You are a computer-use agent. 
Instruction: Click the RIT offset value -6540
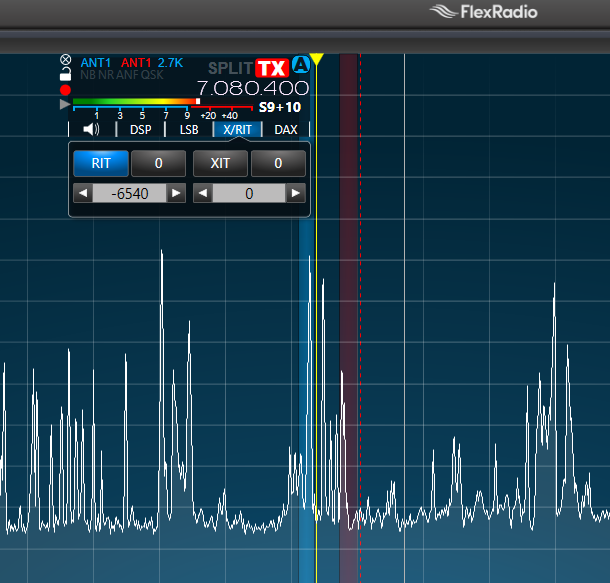130,193
